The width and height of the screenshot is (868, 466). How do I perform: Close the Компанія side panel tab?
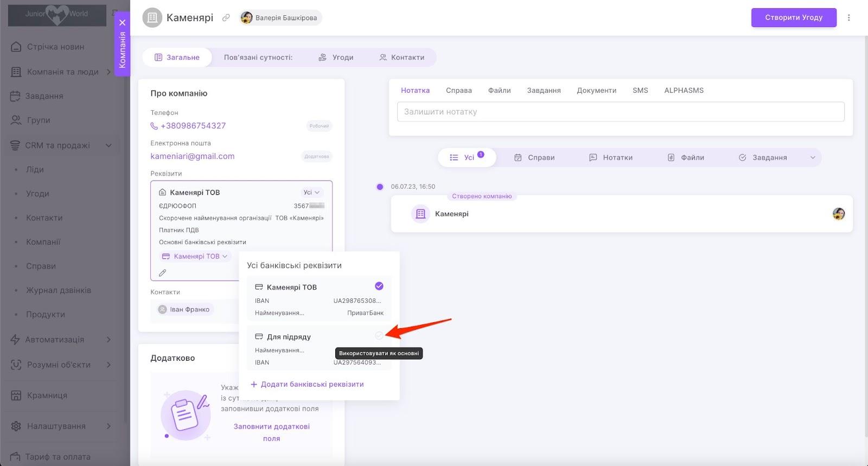pos(123,23)
